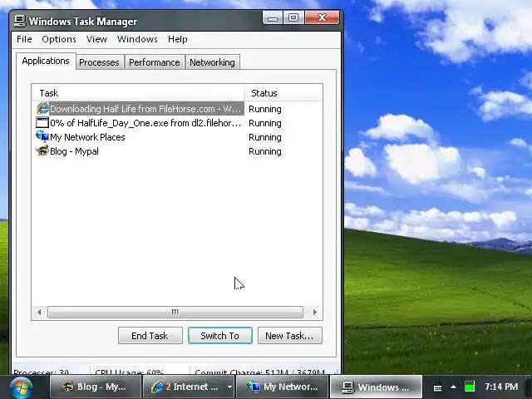Viewport: 532px width, 399px height.
Task: Open the Blog - My... taskbar button
Action: [96, 387]
